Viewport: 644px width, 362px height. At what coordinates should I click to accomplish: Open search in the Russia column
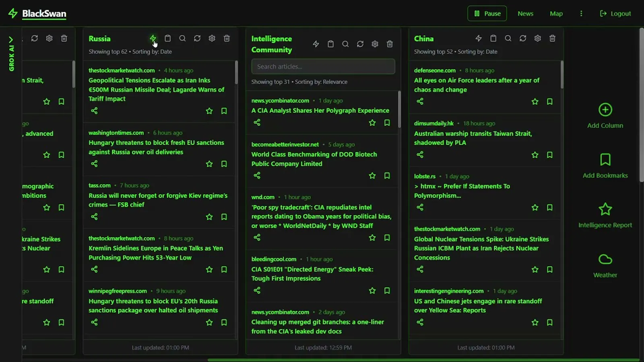(x=182, y=38)
